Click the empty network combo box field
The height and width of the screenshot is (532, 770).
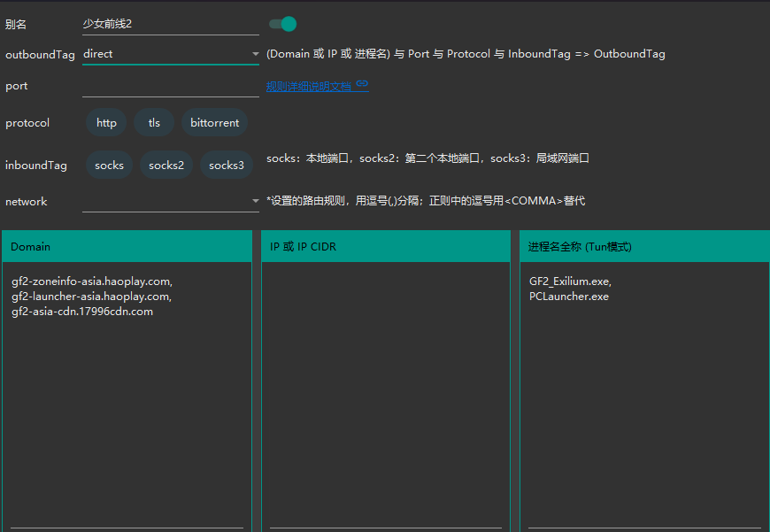[x=171, y=201]
